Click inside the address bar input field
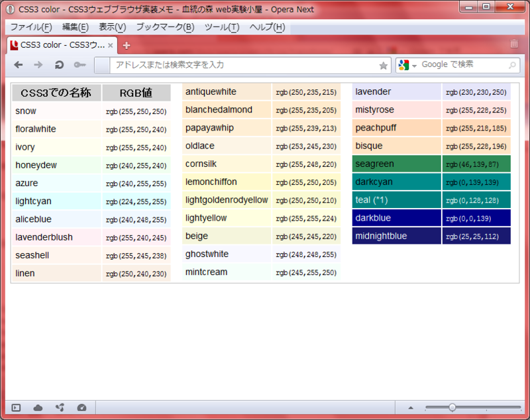 pos(232,65)
